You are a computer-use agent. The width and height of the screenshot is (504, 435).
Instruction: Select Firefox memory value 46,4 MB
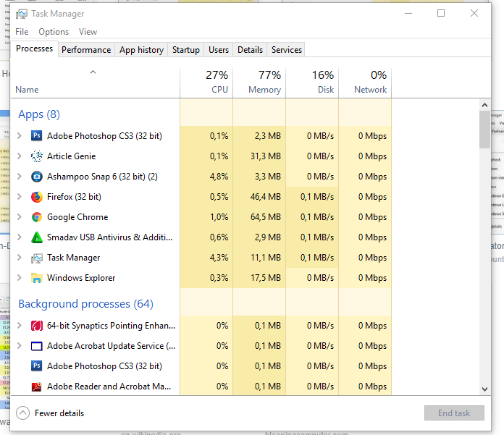click(x=266, y=197)
